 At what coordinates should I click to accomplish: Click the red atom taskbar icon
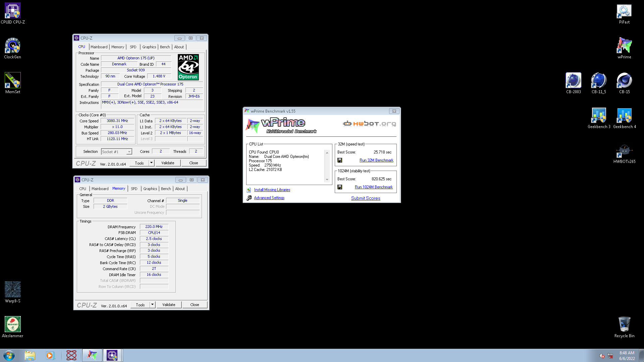pyautogui.click(x=71, y=355)
